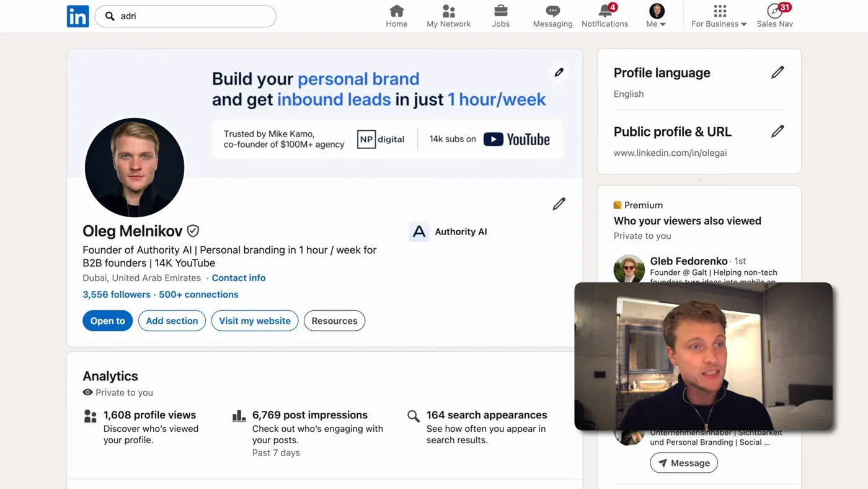
Task: Edit Profile language pencil icon
Action: pos(777,72)
